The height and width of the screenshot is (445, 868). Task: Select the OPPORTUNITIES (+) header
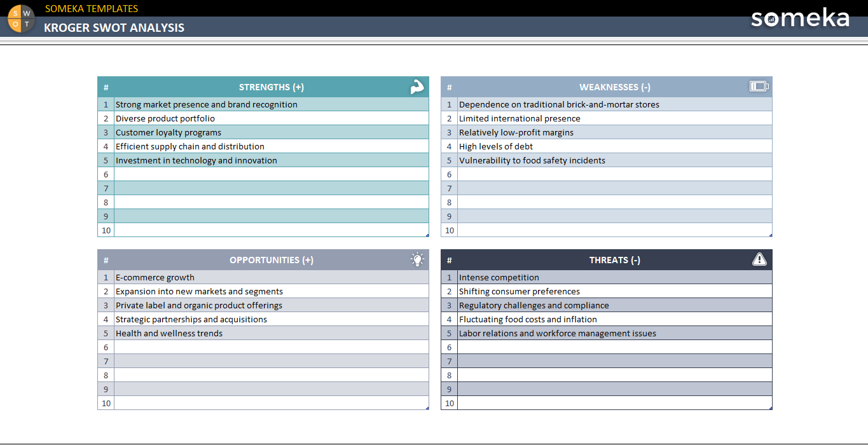(x=272, y=260)
